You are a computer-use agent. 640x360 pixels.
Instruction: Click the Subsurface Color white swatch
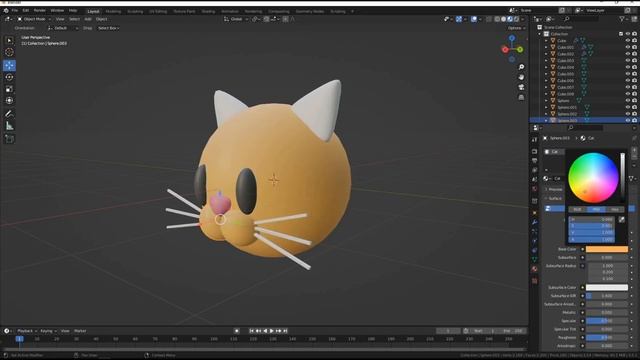tap(607, 287)
